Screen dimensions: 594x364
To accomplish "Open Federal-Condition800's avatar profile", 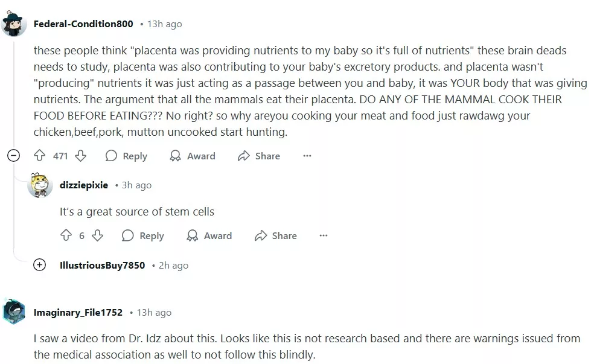I will click(x=14, y=24).
